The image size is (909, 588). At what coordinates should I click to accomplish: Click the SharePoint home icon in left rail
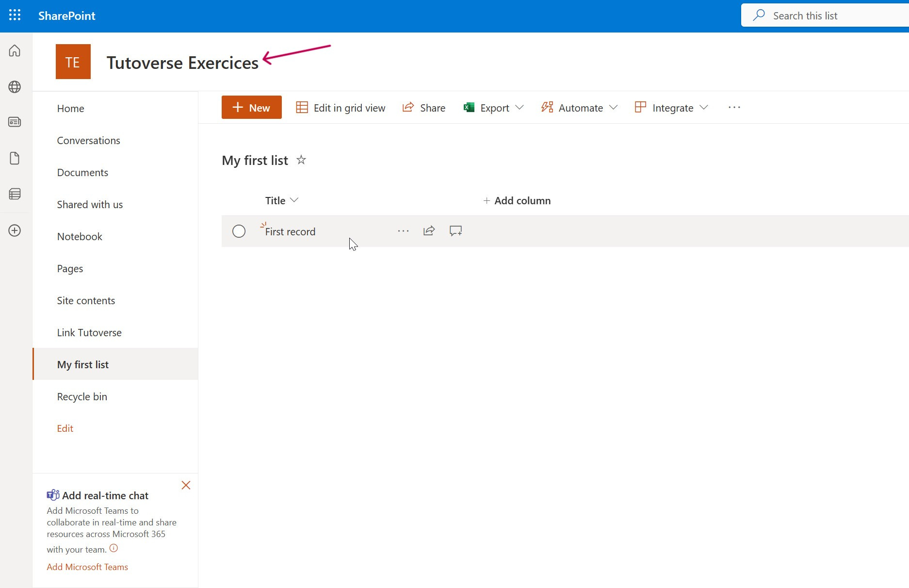[15, 50]
